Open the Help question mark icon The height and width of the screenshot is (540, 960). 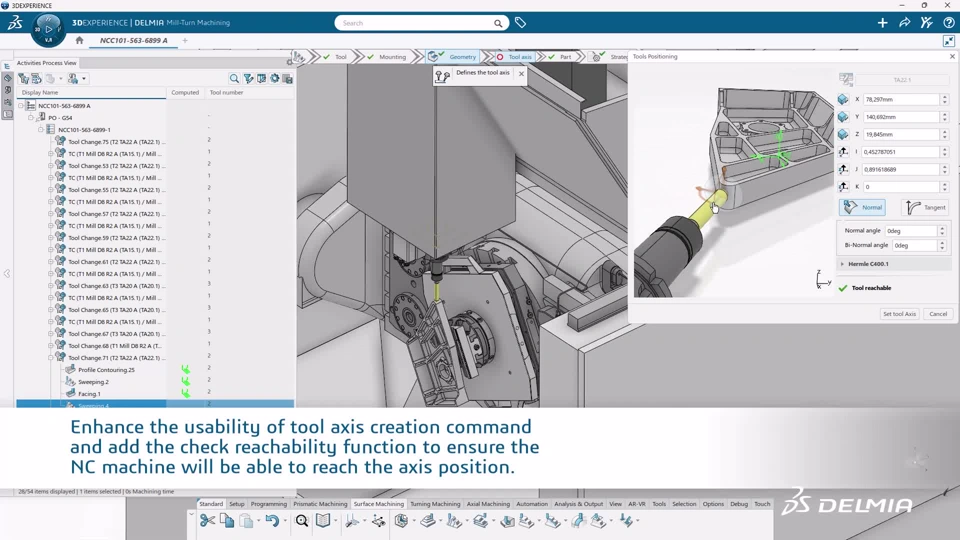(x=948, y=23)
